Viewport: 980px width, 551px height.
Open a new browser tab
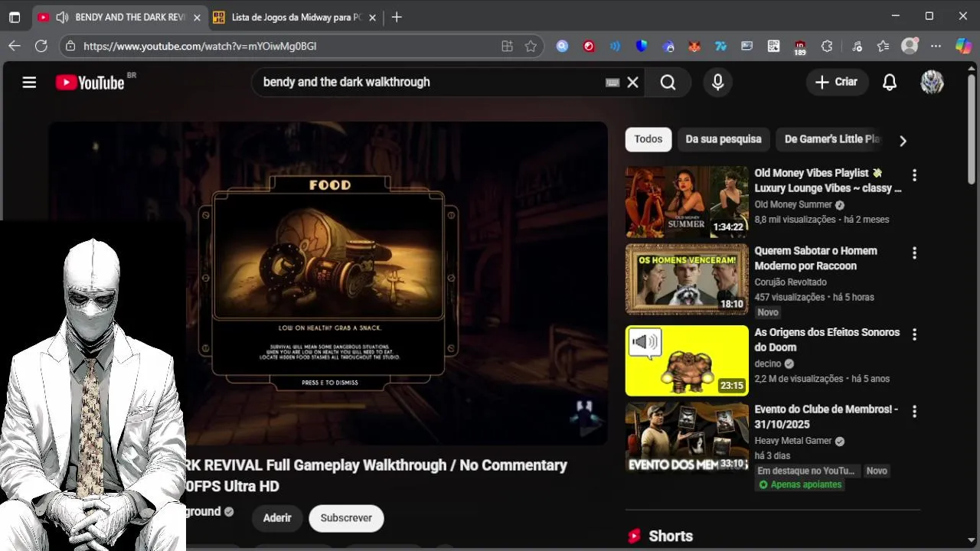[x=397, y=17]
